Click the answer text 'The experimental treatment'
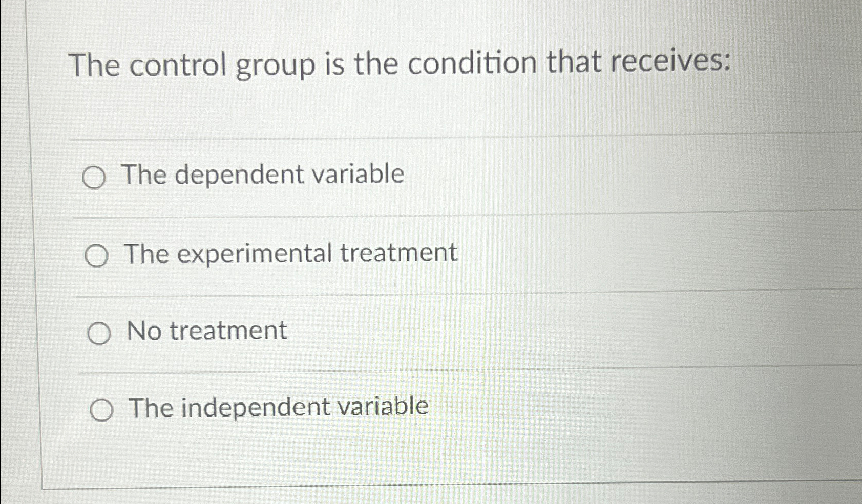This screenshot has width=862, height=504. coord(292,253)
